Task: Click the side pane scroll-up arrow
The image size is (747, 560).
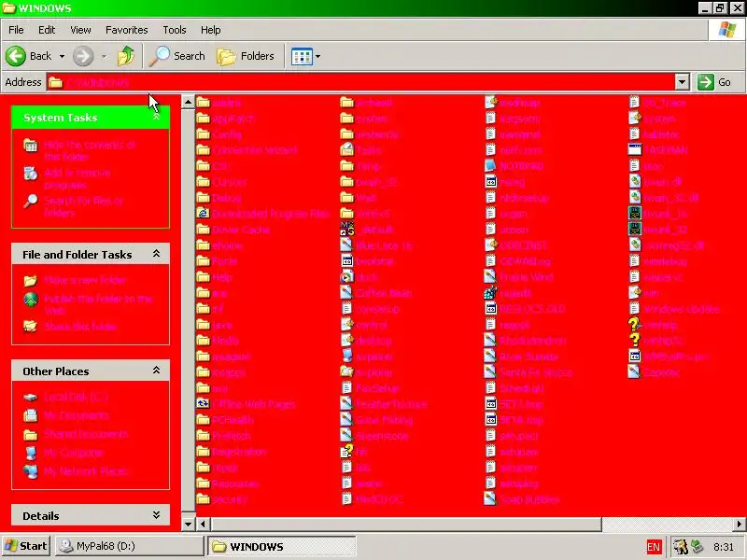Action: 188,102
